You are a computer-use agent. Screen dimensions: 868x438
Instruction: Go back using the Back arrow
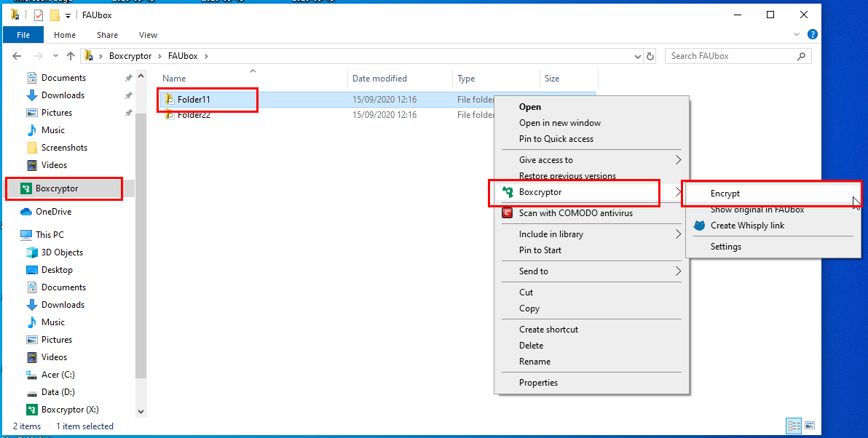[x=17, y=56]
